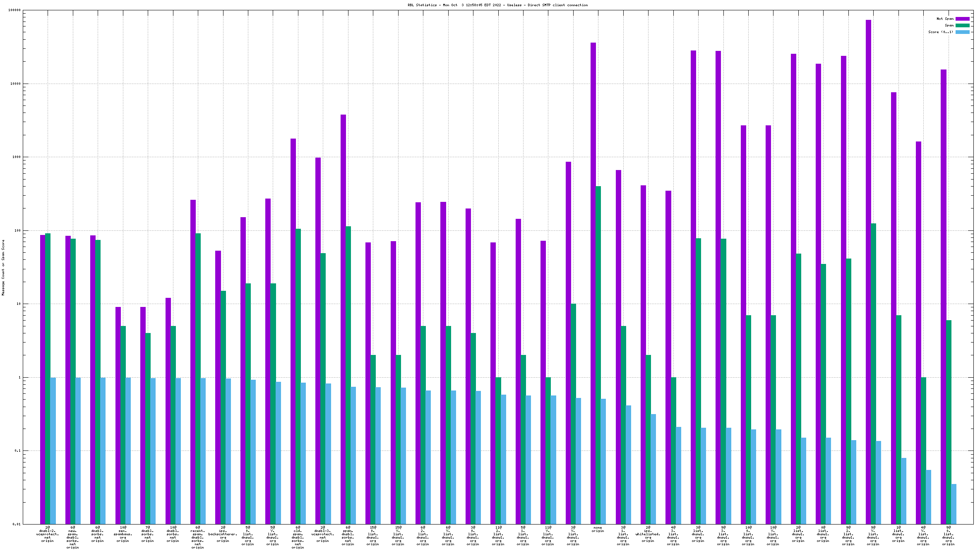This screenshot has height=551, width=980.
Task: Click the old.spam.dnsbl.sorbs.net origin axis label
Action: (298, 537)
